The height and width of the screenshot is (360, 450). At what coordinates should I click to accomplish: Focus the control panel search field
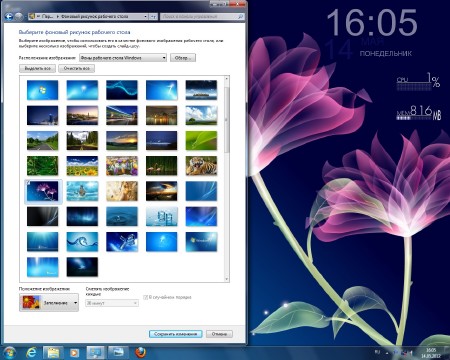click(202, 16)
